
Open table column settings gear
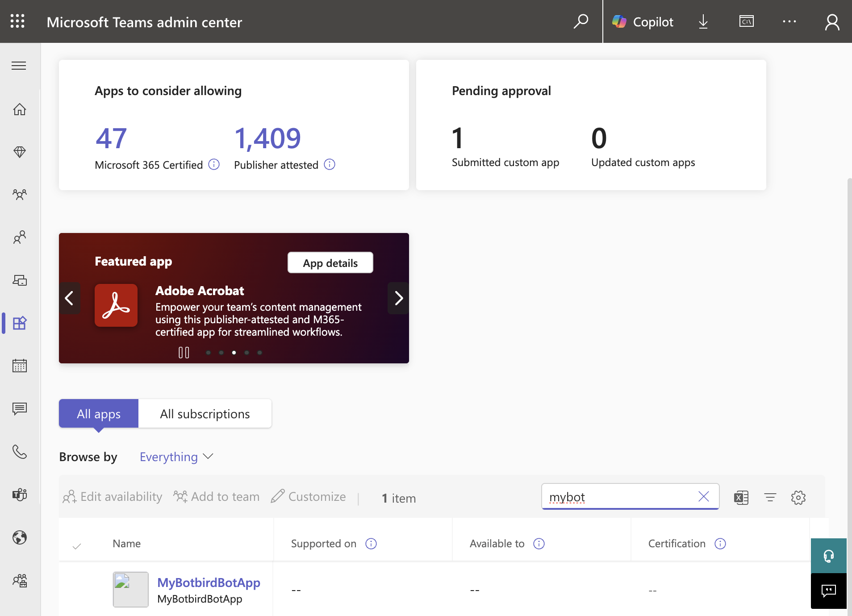click(798, 497)
